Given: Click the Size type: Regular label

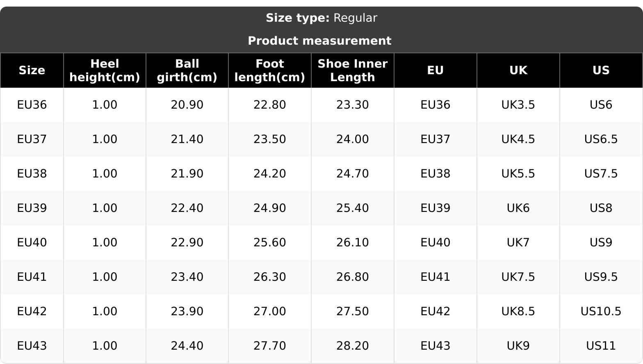Looking at the screenshot, I should coord(321,18).
